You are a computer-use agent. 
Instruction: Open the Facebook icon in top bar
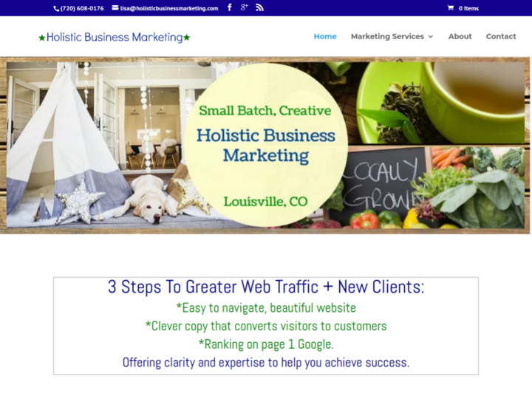(230, 8)
